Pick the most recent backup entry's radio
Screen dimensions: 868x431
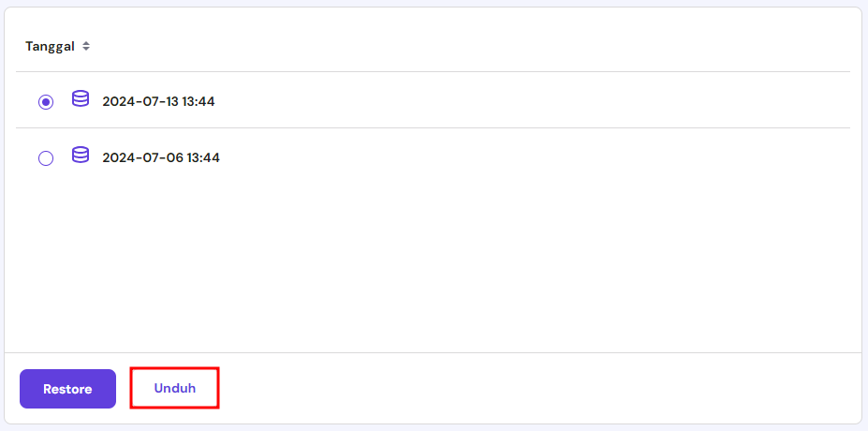pyautogui.click(x=46, y=102)
